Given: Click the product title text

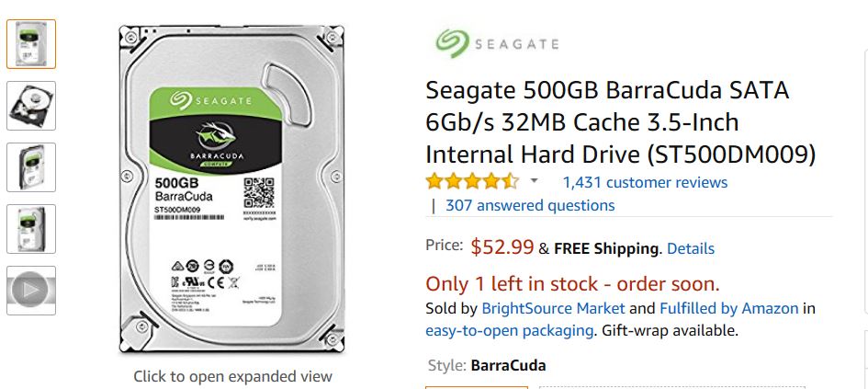Looking at the screenshot, I should pyautogui.click(x=621, y=122).
